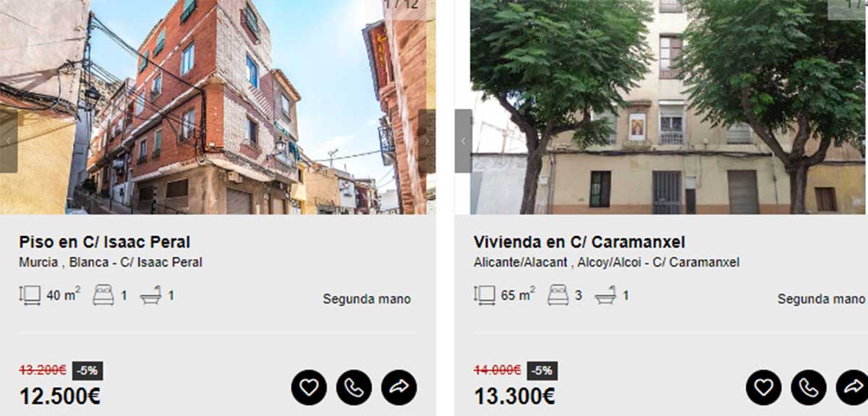
Task: Click the -5% badge on Isaac Peral
Action: [88, 370]
